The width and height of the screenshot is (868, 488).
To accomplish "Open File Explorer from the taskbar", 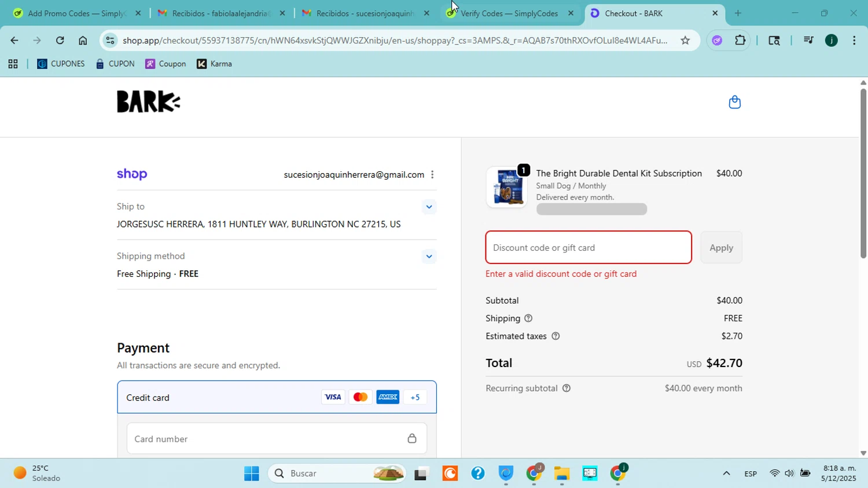I will (x=562, y=474).
